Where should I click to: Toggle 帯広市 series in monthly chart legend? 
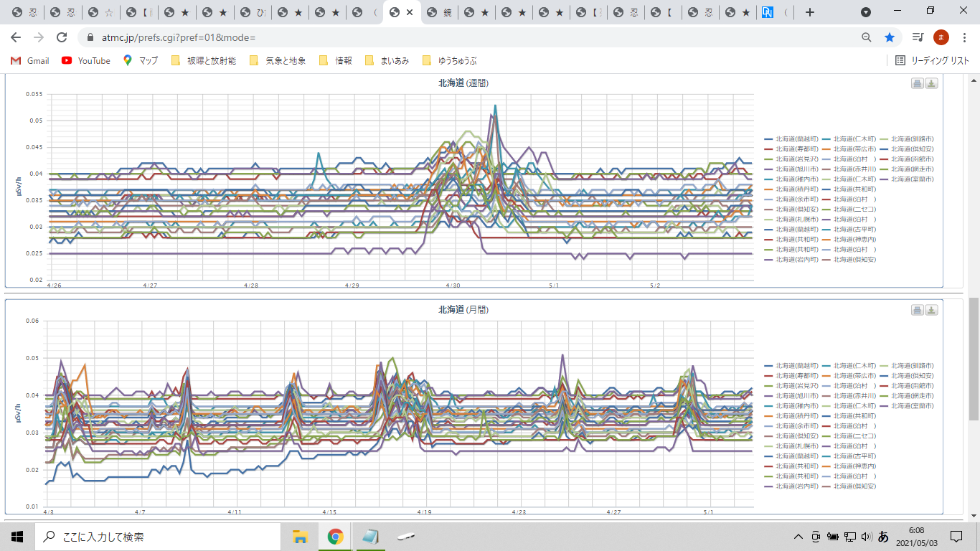(x=849, y=376)
